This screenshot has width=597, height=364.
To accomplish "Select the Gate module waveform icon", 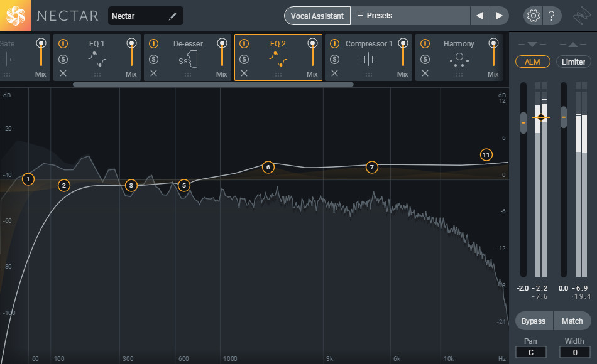I will 8,60.
